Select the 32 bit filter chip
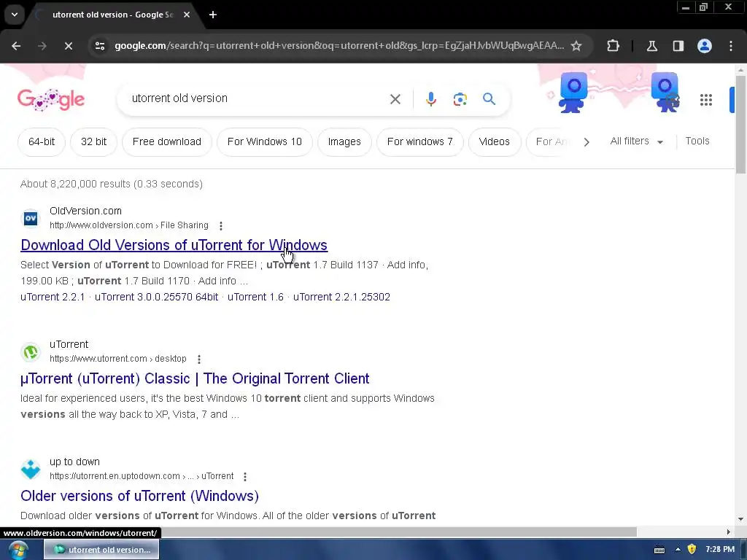The image size is (747, 560). [x=94, y=142]
